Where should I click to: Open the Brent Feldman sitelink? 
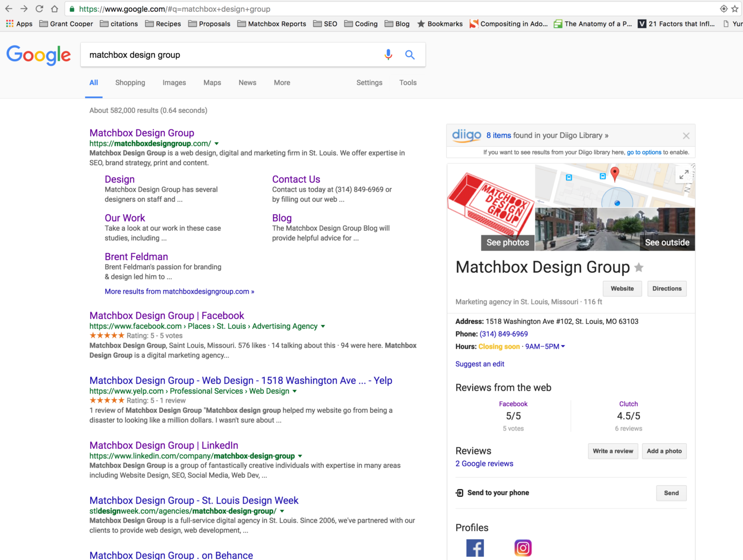tap(136, 256)
